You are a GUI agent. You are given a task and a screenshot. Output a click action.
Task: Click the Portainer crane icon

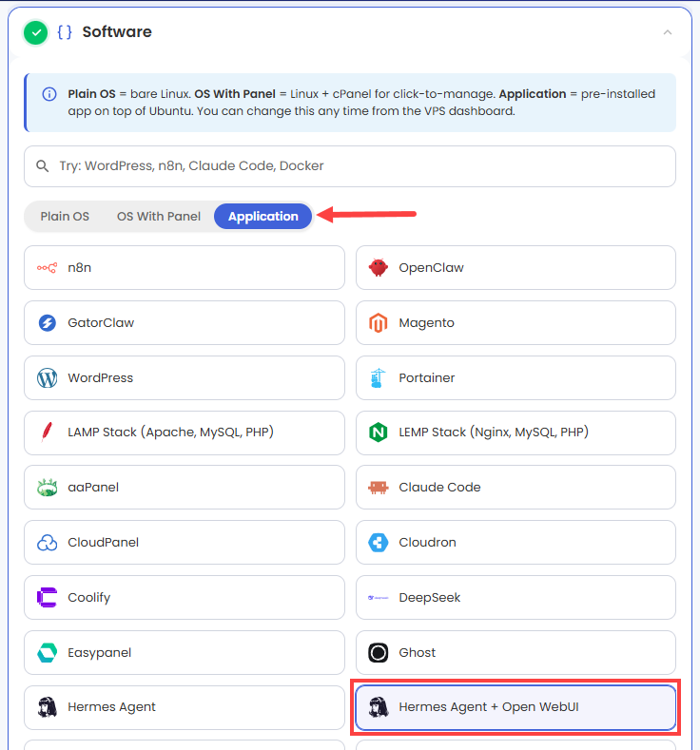[x=378, y=378]
